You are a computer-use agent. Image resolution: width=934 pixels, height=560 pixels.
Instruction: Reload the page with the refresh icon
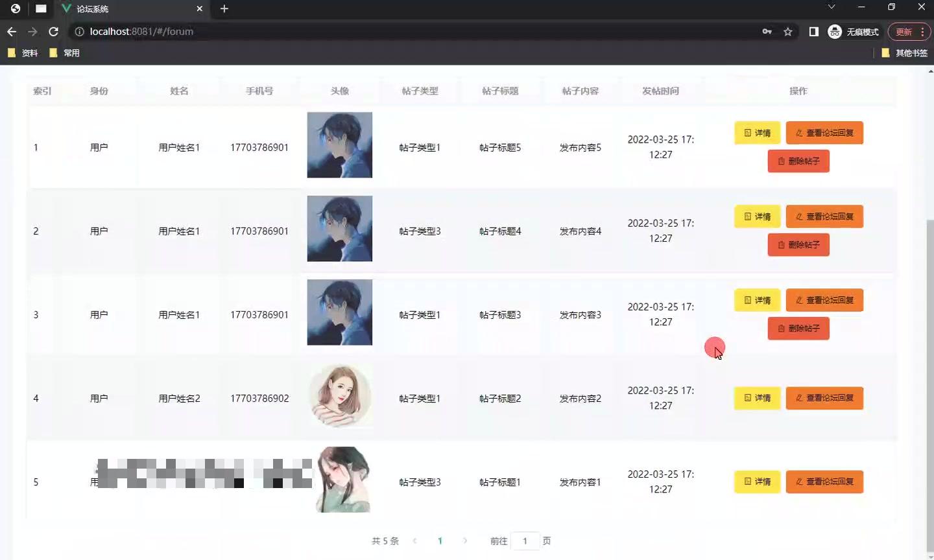coord(54,32)
